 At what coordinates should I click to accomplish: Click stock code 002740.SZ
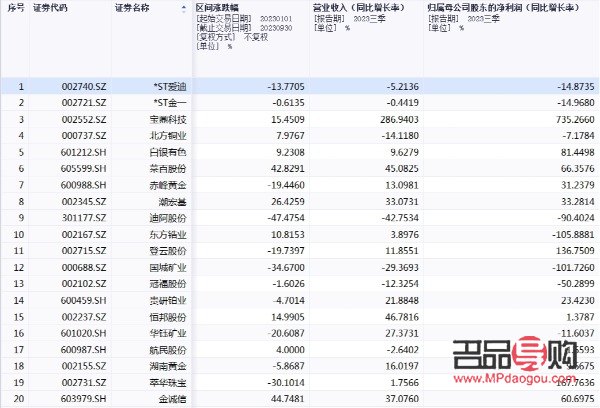pos(84,86)
